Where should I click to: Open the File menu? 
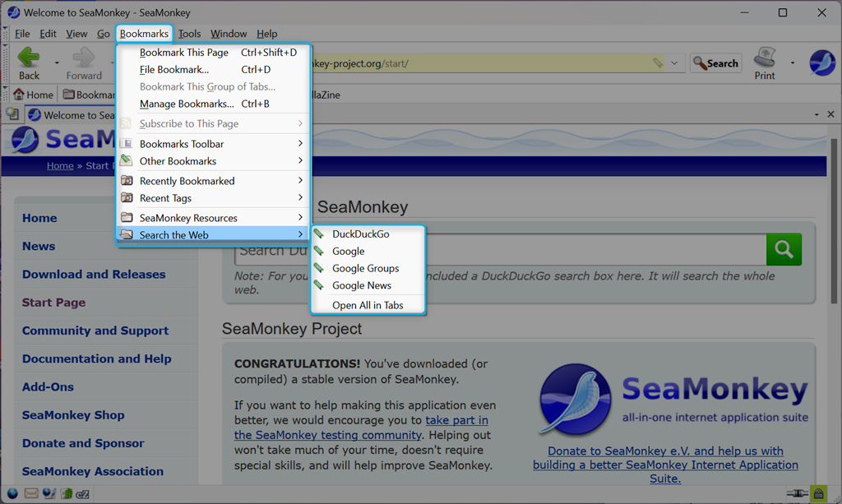pyautogui.click(x=22, y=34)
